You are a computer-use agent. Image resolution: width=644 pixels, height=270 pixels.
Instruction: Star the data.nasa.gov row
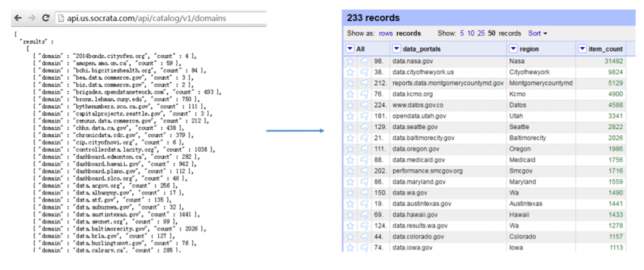[351, 61]
